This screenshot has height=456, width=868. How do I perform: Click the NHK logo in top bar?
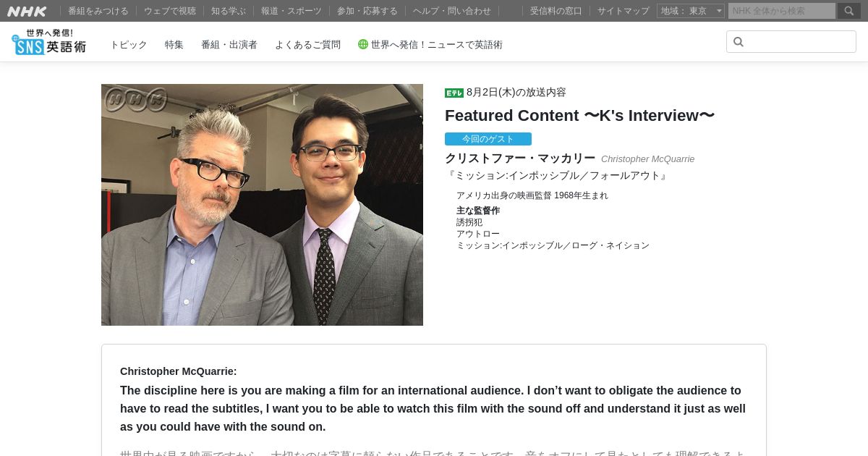27,11
